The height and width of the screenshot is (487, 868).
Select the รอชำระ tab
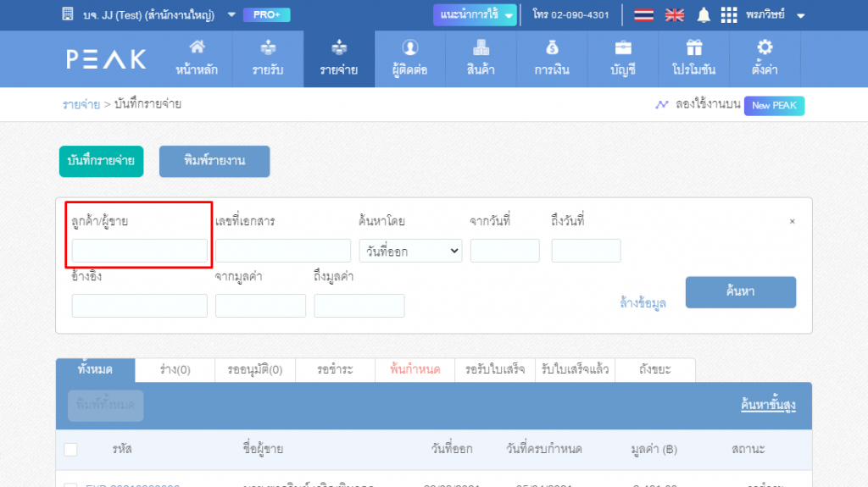[335, 369]
